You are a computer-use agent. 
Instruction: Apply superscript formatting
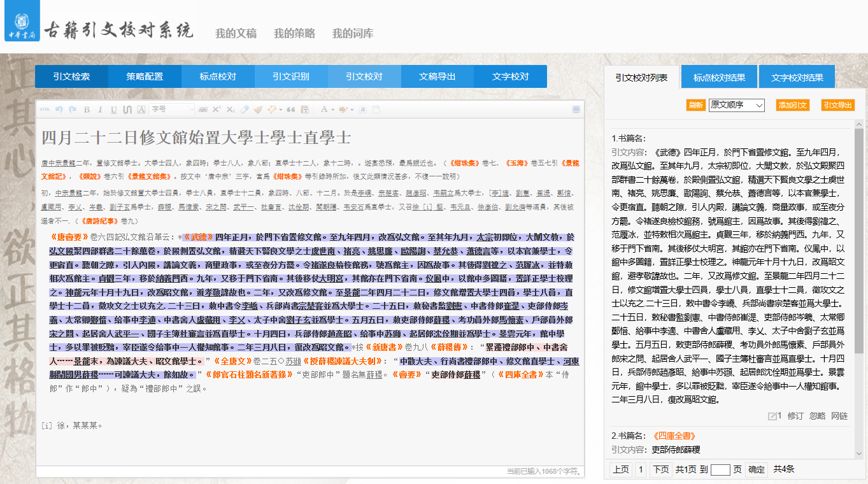point(216,110)
